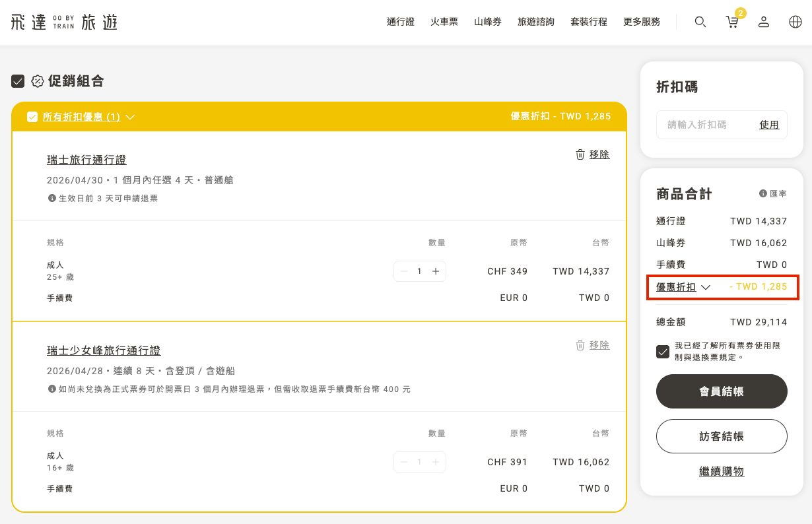This screenshot has height=524, width=812.
Task: Click the 匯率 info icon
Action: [x=763, y=193]
